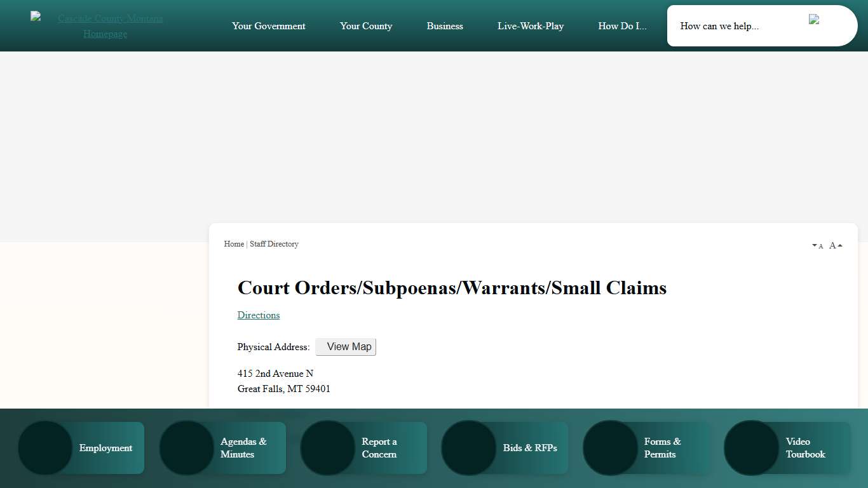This screenshot has height=488, width=868.
Task: Select the Agendas & Minutes icon
Action: tap(186, 447)
